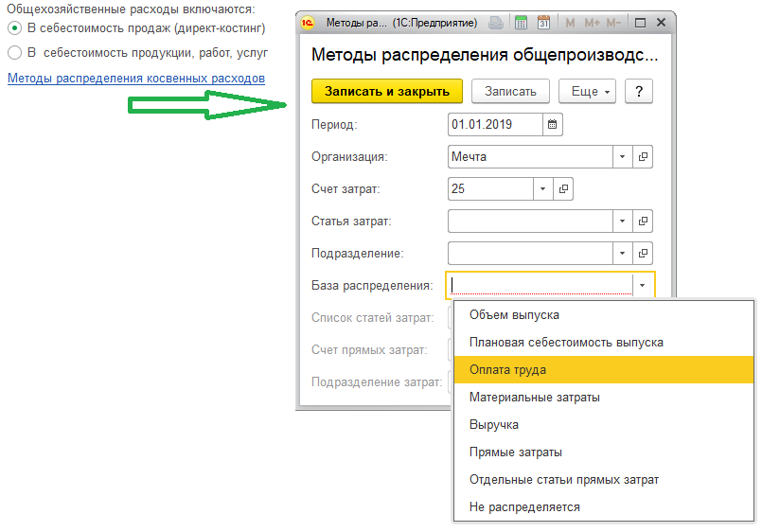Pick Прямые затраты from the list
This screenshot has width=762, height=532.
pyautogui.click(x=604, y=452)
